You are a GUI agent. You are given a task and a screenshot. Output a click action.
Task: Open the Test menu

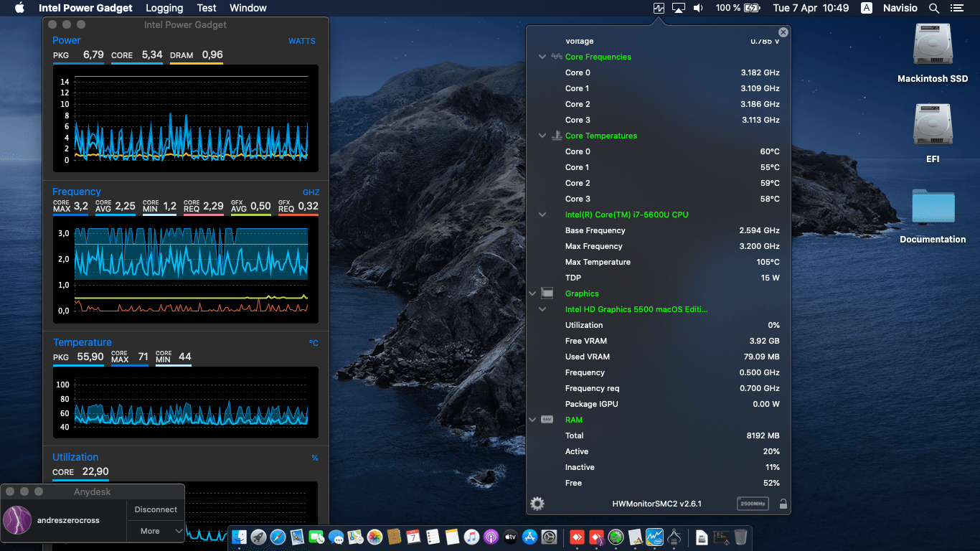207,8
